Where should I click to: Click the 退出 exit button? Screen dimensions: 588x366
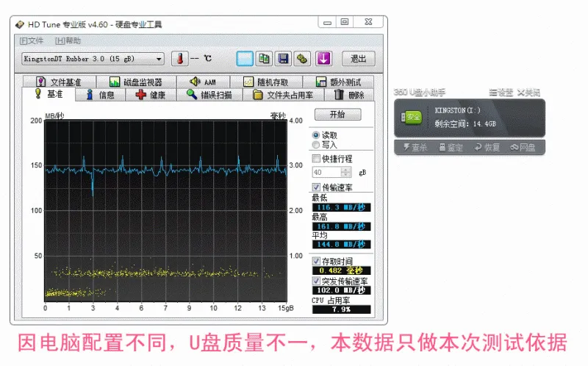[x=359, y=59]
